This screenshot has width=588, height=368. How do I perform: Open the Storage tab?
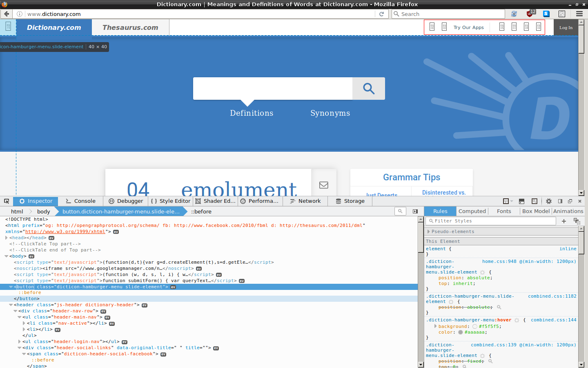(x=350, y=201)
